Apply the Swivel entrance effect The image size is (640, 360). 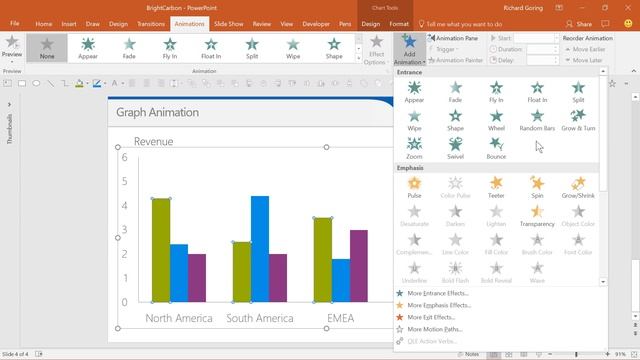click(455, 149)
